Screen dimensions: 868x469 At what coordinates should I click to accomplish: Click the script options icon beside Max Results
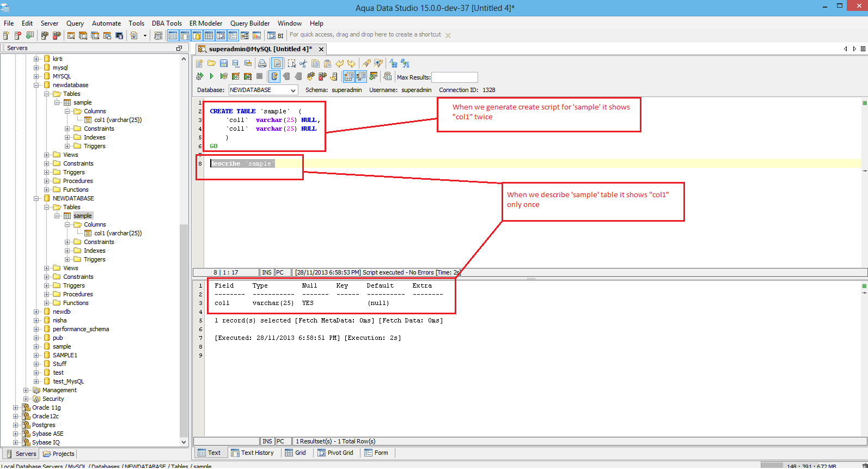(x=388, y=76)
